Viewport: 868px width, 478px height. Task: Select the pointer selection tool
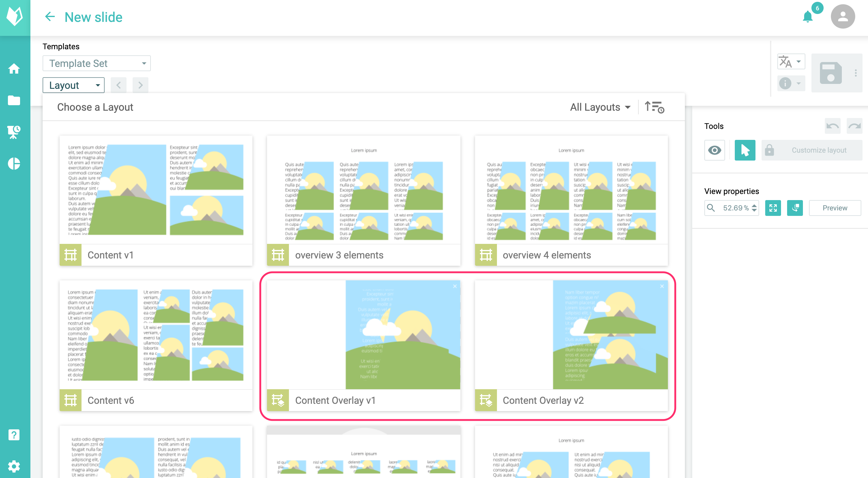click(745, 150)
